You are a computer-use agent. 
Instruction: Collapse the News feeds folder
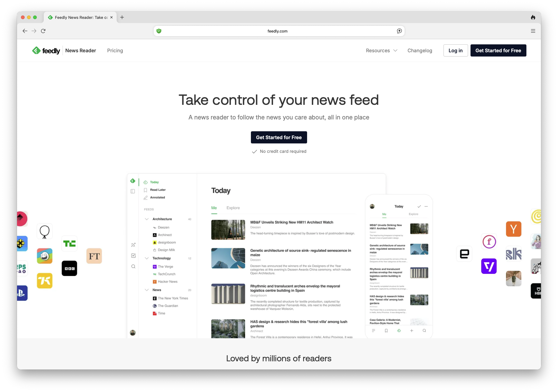click(x=147, y=290)
